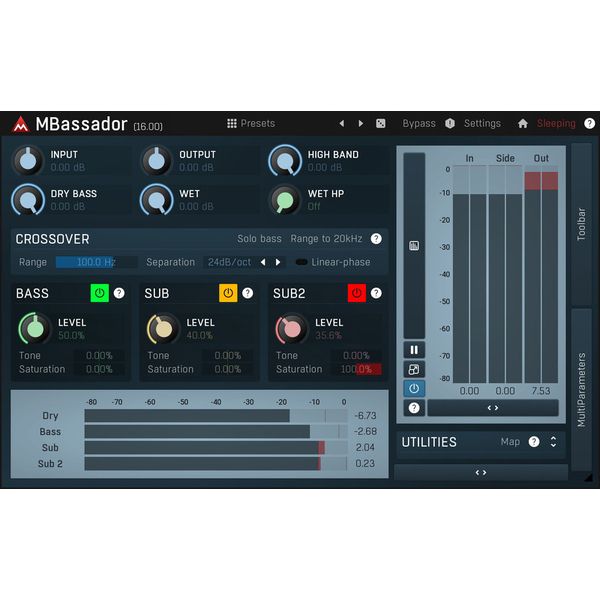
Task: Click the Bass meter value -2.68
Action: (x=365, y=432)
